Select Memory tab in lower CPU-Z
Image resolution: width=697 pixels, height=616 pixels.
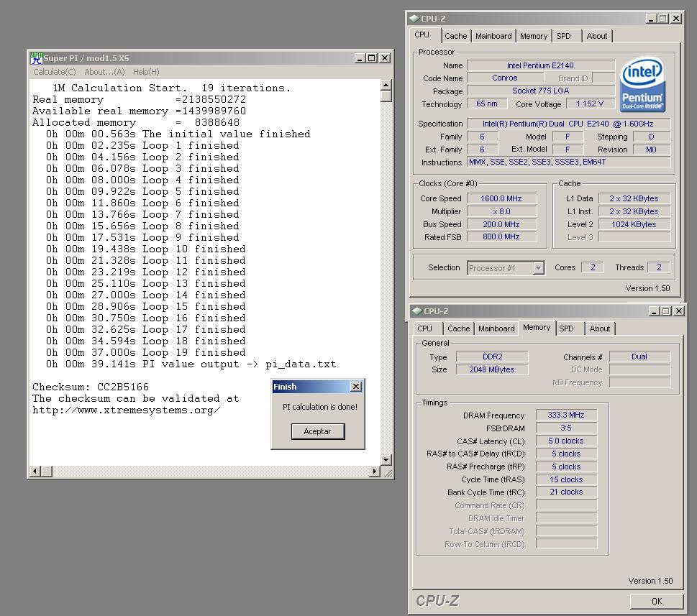point(537,327)
